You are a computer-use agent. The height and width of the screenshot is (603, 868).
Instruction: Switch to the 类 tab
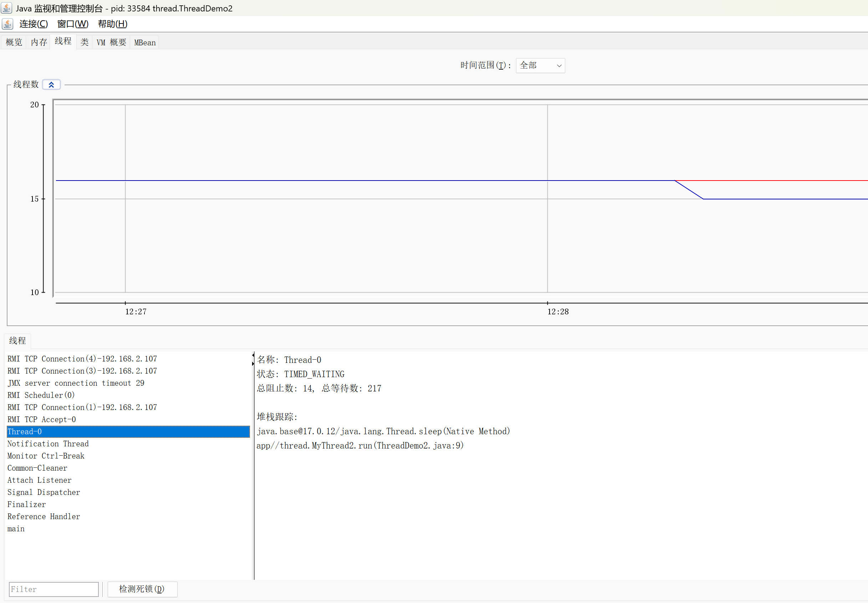coord(85,42)
